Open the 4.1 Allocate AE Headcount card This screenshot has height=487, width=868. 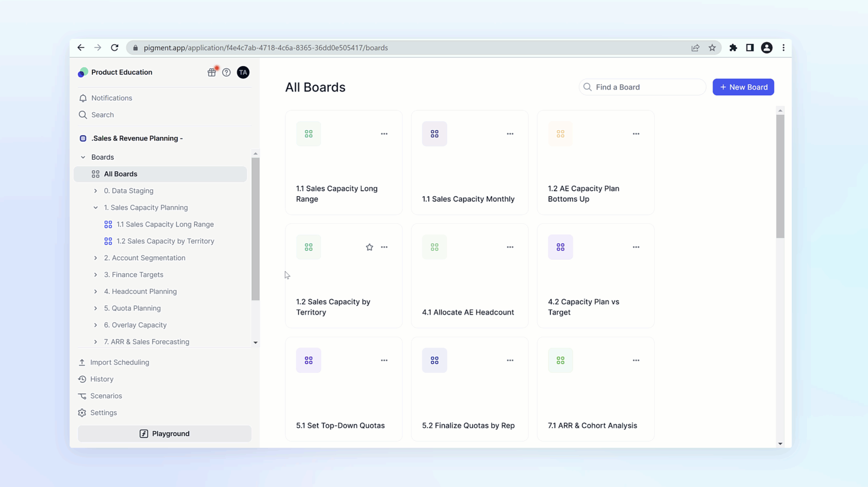pyautogui.click(x=470, y=276)
